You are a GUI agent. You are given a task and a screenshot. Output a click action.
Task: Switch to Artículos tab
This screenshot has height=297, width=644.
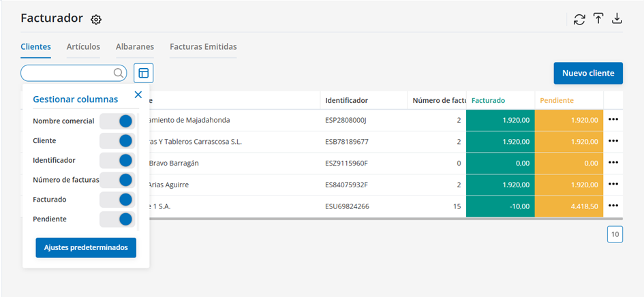(x=83, y=47)
